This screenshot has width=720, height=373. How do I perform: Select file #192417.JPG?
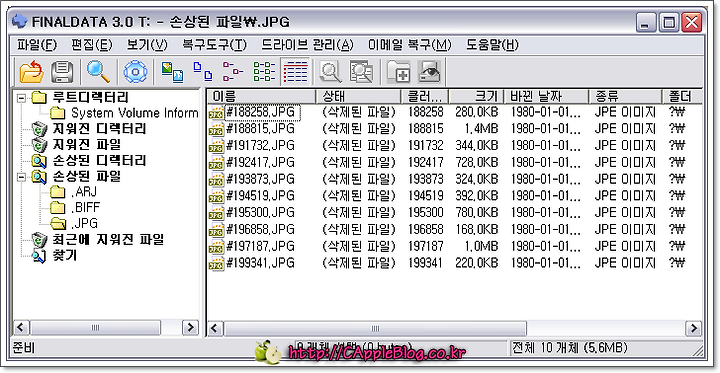260,162
